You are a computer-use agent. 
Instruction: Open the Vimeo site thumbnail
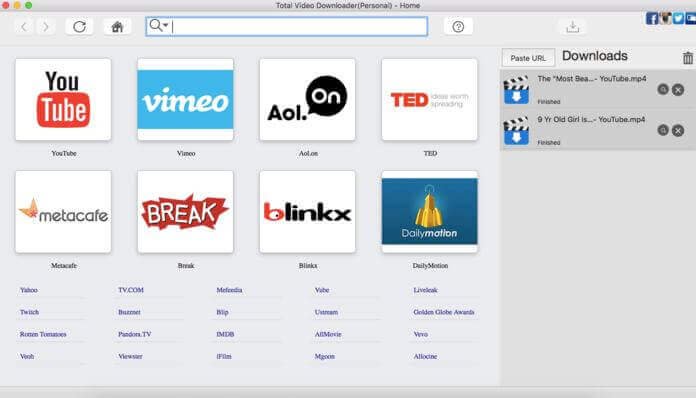pos(186,99)
